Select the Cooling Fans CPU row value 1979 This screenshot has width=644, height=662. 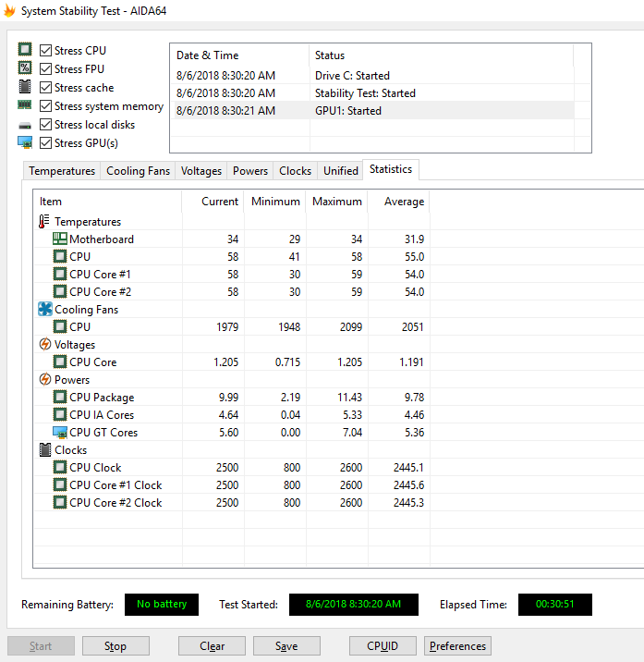click(x=227, y=326)
